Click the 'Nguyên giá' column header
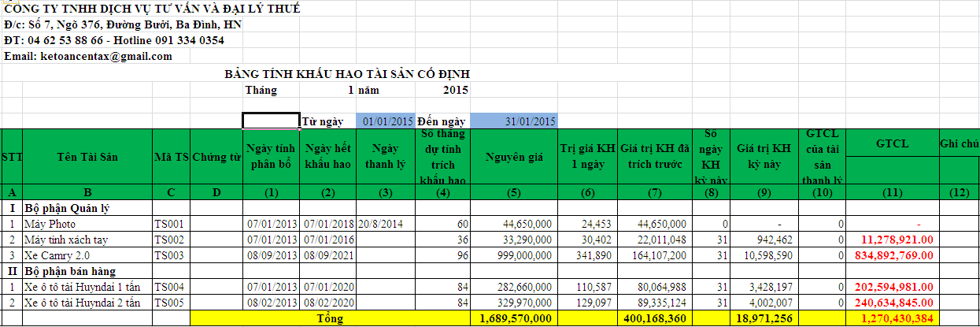The width and height of the screenshot is (980, 327). pos(514,157)
